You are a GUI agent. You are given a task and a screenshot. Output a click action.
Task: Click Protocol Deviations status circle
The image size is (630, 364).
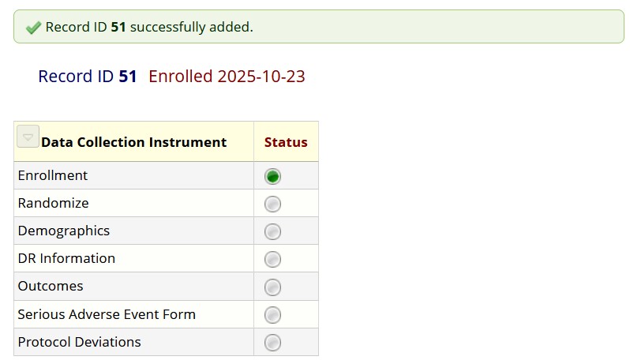[272, 343]
